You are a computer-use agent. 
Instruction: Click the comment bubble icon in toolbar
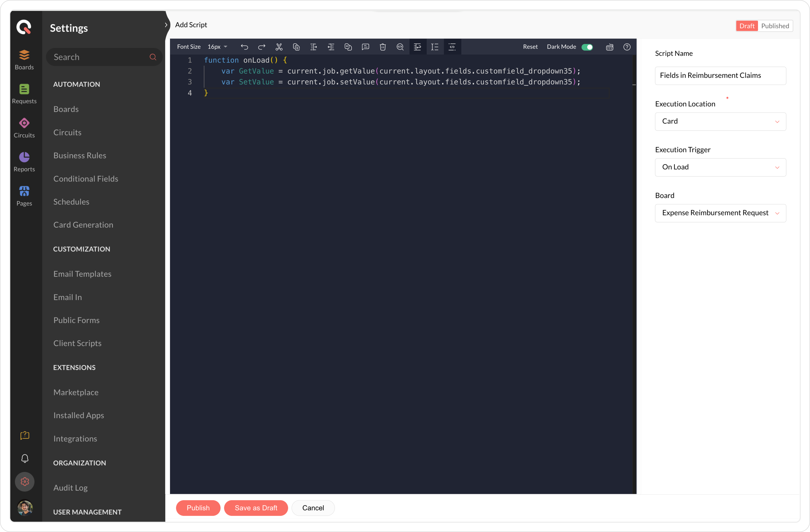365,47
